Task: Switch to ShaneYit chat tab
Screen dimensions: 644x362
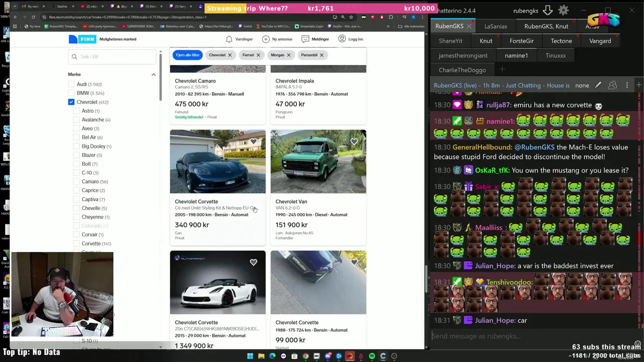Action: [x=450, y=41]
